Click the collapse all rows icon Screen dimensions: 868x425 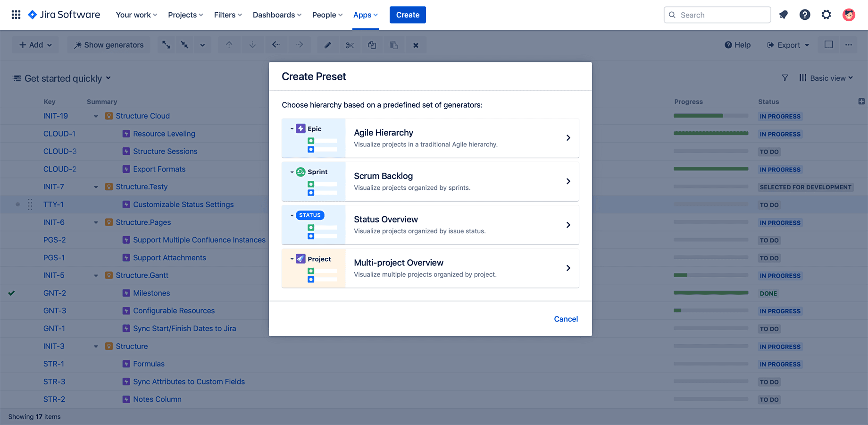pos(184,45)
